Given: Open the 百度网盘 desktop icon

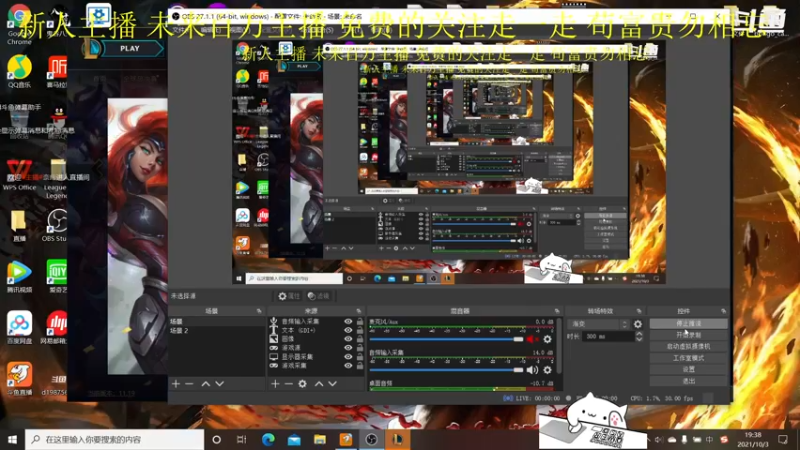Looking at the screenshot, I should tap(19, 327).
